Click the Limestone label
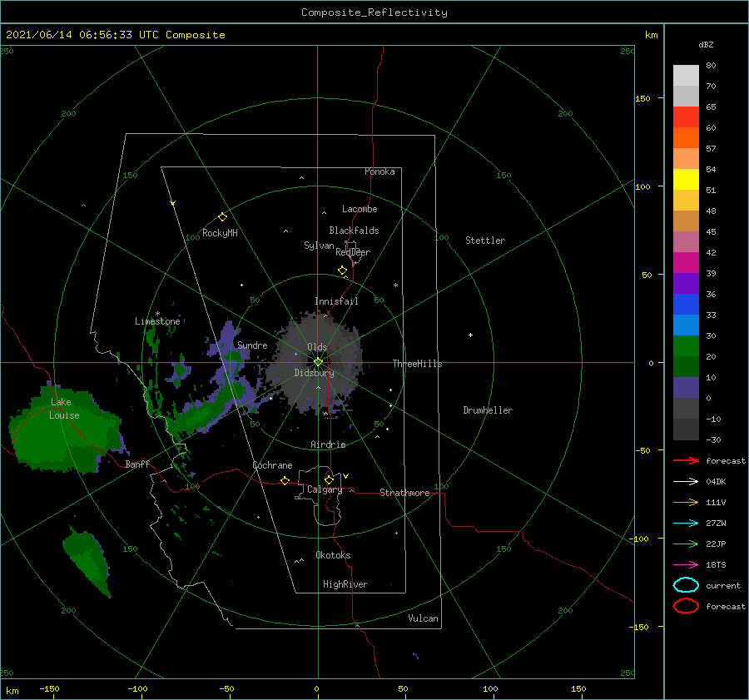 coord(157,321)
